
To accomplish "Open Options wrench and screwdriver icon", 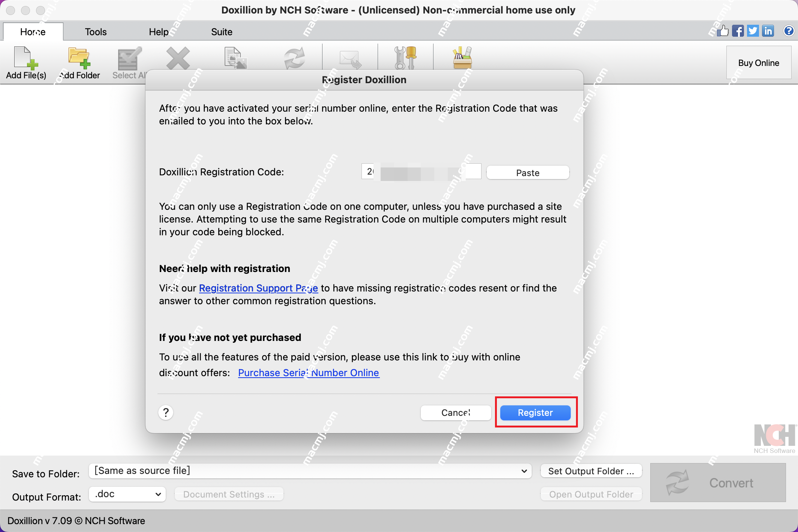I will click(x=405, y=58).
